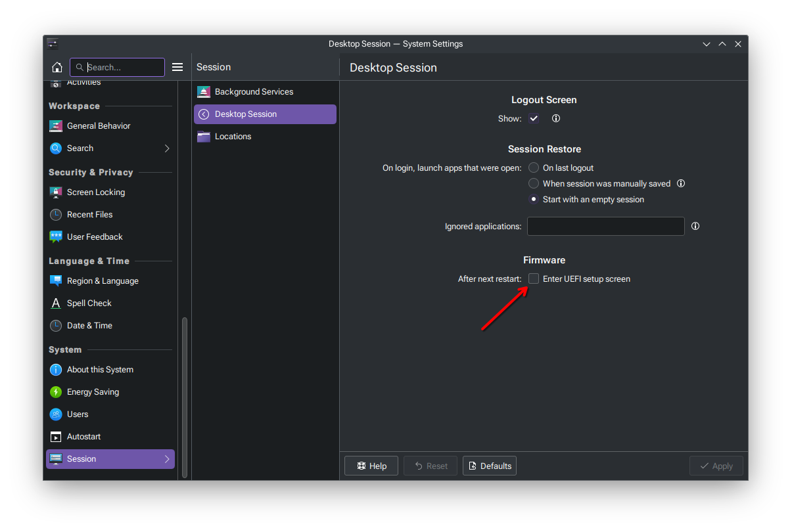
Task: Open Screen Locking settings
Action: pyautogui.click(x=95, y=192)
